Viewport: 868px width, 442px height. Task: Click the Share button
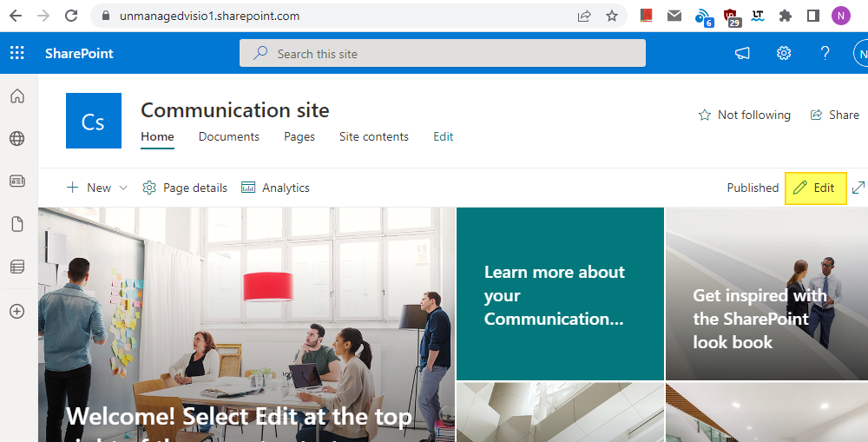[835, 115]
